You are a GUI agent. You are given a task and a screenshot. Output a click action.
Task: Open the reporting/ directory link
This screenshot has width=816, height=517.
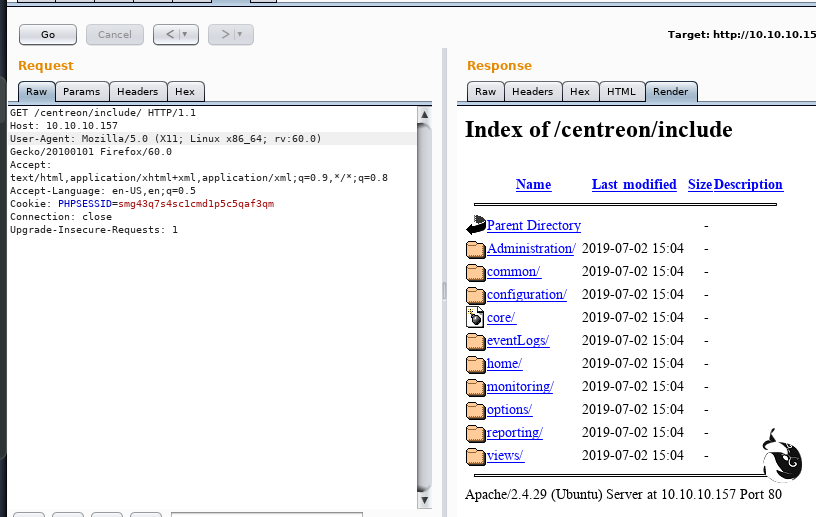point(514,433)
